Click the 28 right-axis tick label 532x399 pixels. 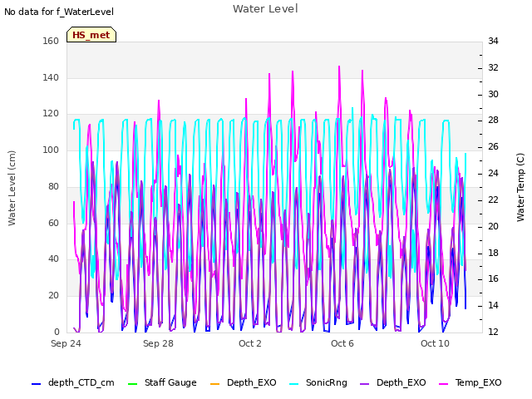click(x=493, y=120)
